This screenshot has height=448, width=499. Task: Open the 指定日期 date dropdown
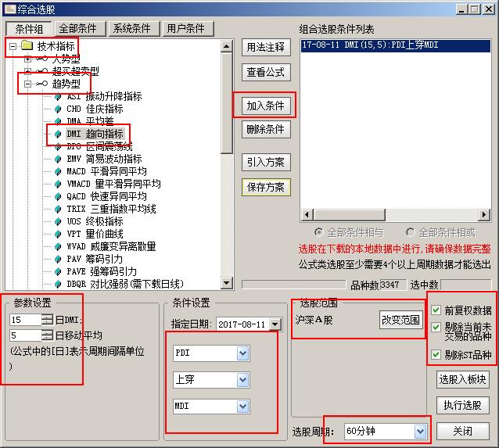[275, 324]
